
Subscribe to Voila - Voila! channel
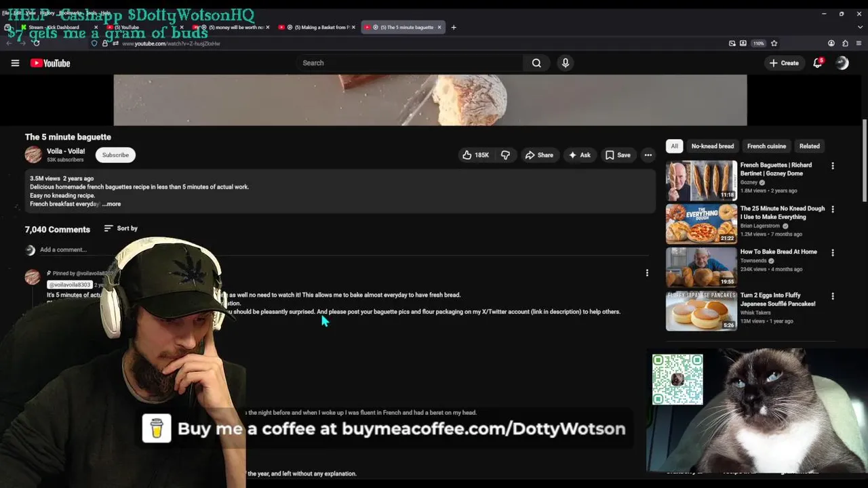pos(115,155)
